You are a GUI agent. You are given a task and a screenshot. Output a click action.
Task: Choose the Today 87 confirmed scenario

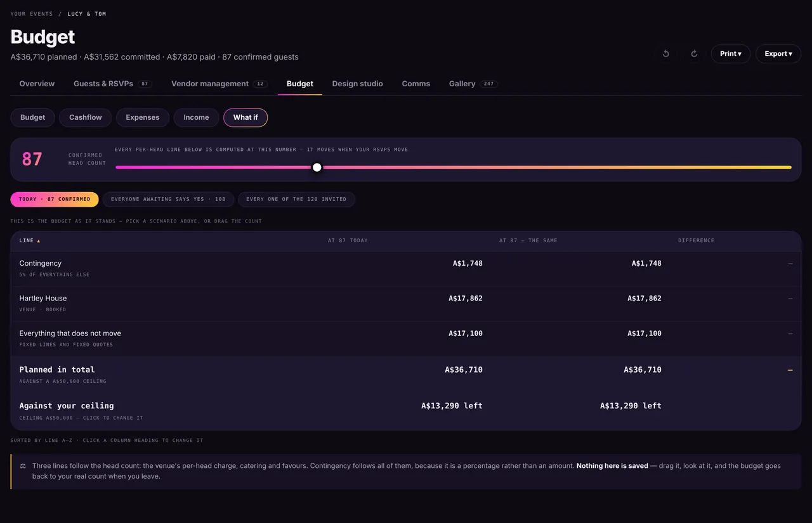point(55,199)
